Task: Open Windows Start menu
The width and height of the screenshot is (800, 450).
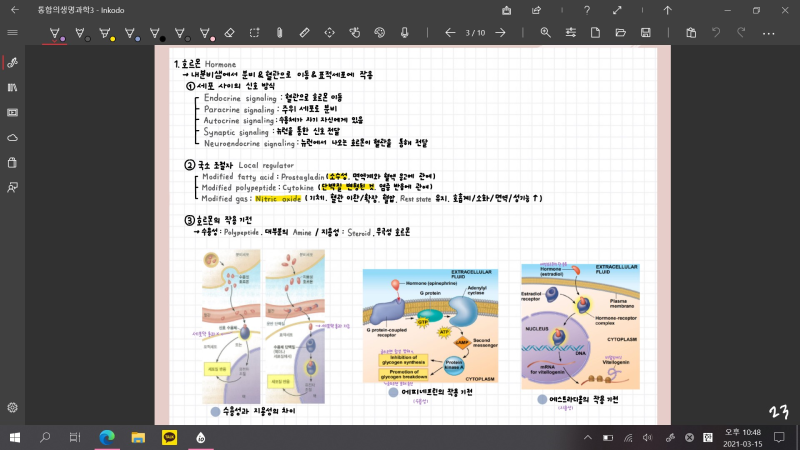Action: coord(15,438)
